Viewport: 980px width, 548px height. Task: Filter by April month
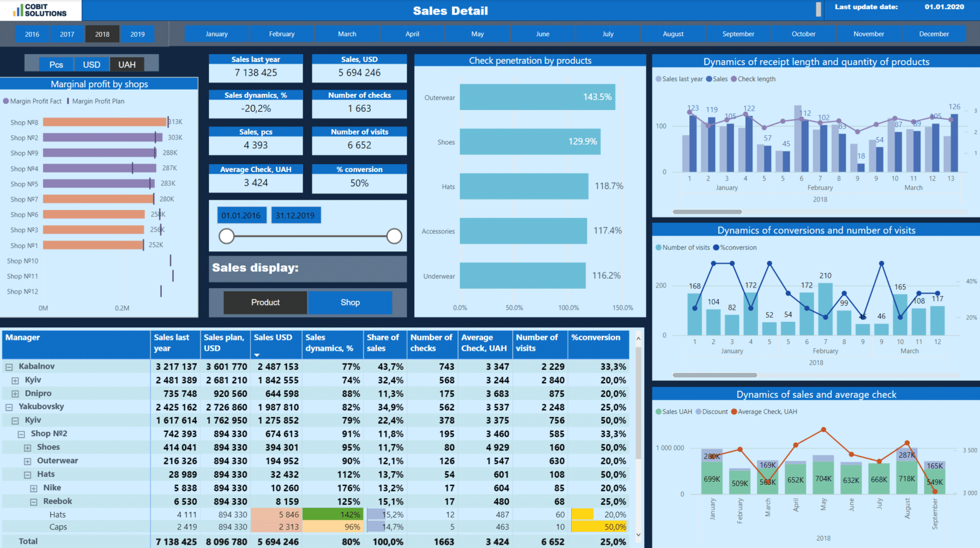(412, 34)
